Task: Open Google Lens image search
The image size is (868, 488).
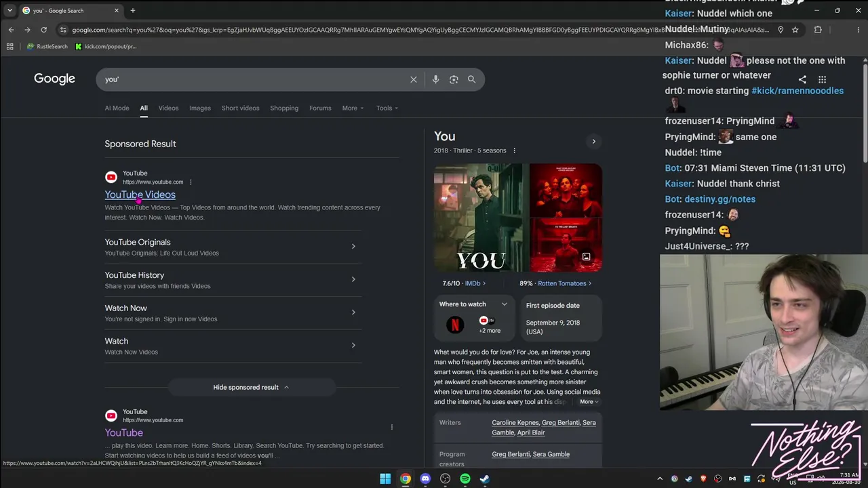Action: click(x=454, y=79)
